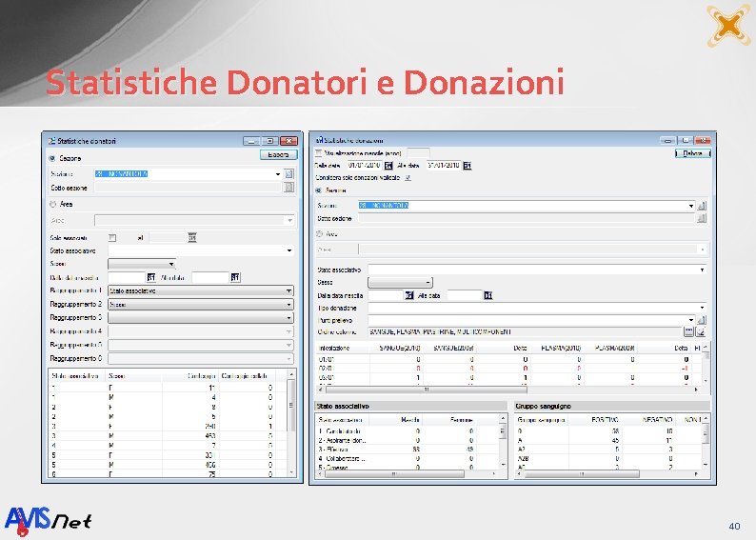The image size is (756, 540).
Task: Open calendar for Dalla data nascita in donatori window
Action: (150, 277)
